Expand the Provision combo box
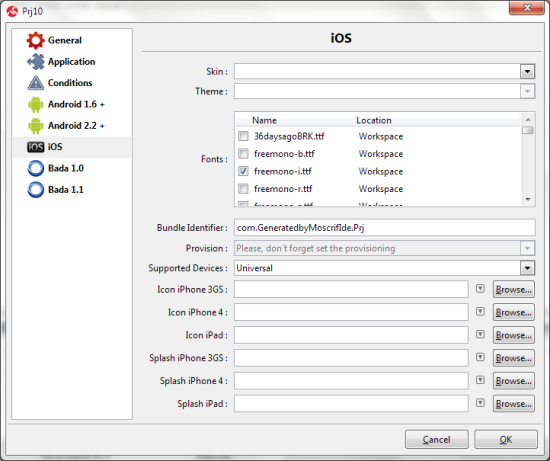 tap(527, 248)
